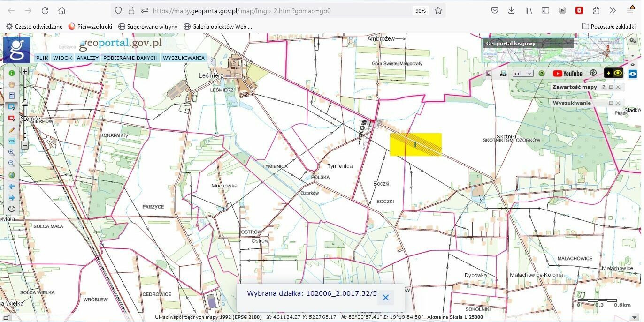Expand the Wyszukiwanie panel

611,103
